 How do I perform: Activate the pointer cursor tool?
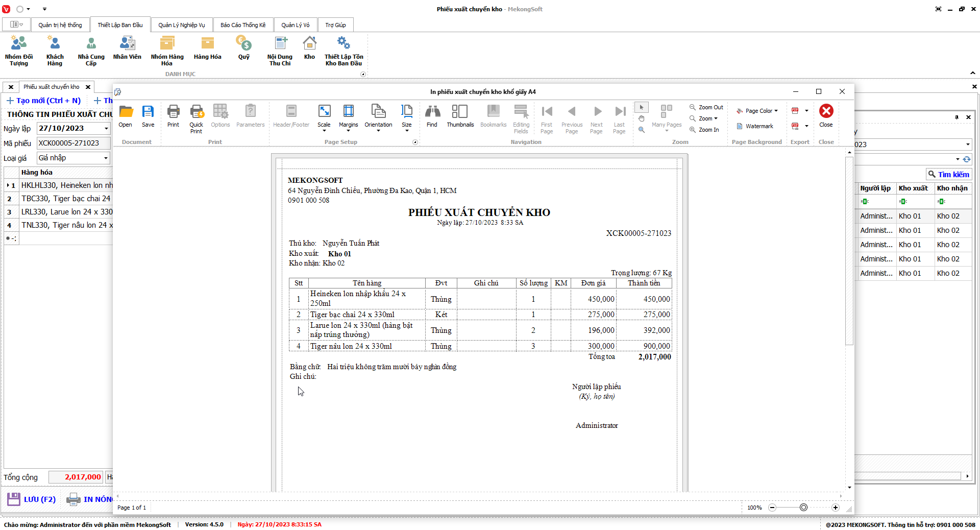click(642, 107)
